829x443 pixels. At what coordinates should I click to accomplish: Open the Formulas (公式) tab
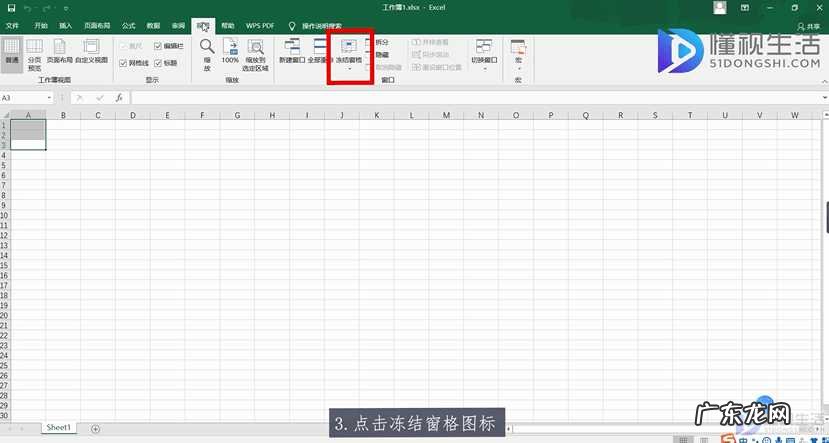click(128, 25)
